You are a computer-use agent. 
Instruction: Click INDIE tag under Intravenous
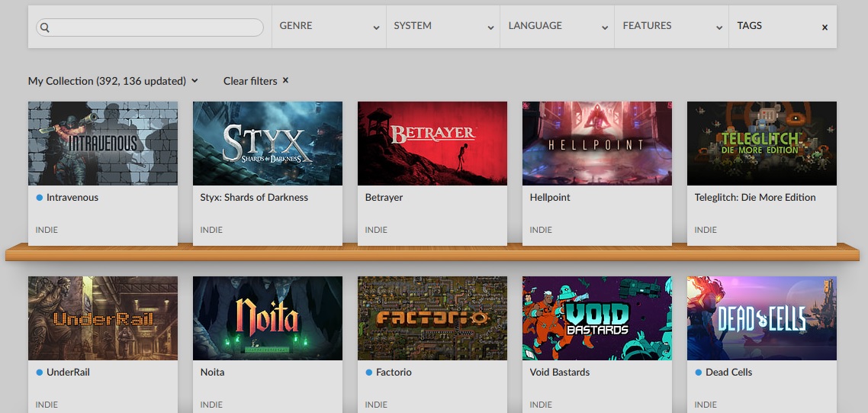coord(47,230)
